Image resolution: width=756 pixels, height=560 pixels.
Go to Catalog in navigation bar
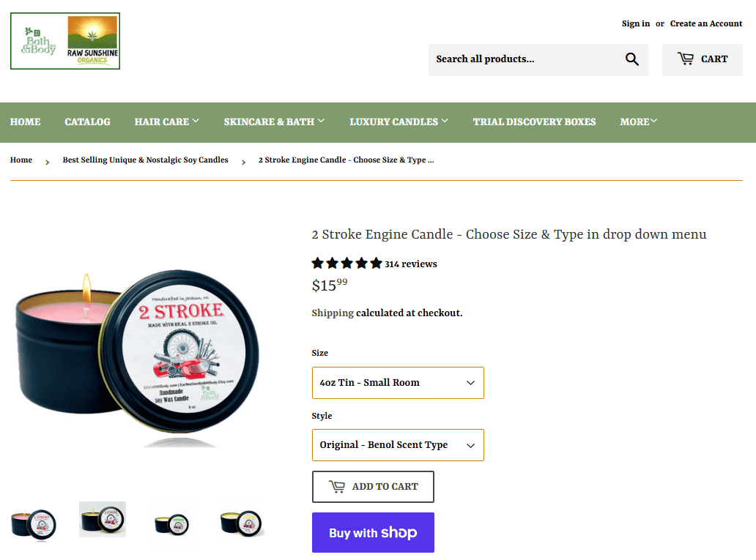point(87,122)
